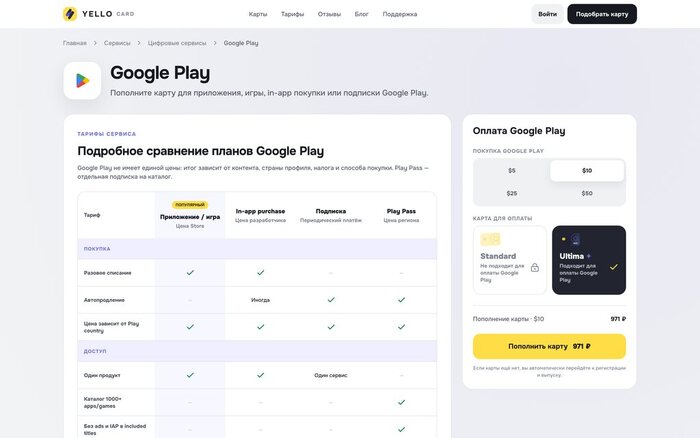The width and height of the screenshot is (700, 438).
Task: Click the chevron before Google Play breadcrumb
Action: click(215, 43)
